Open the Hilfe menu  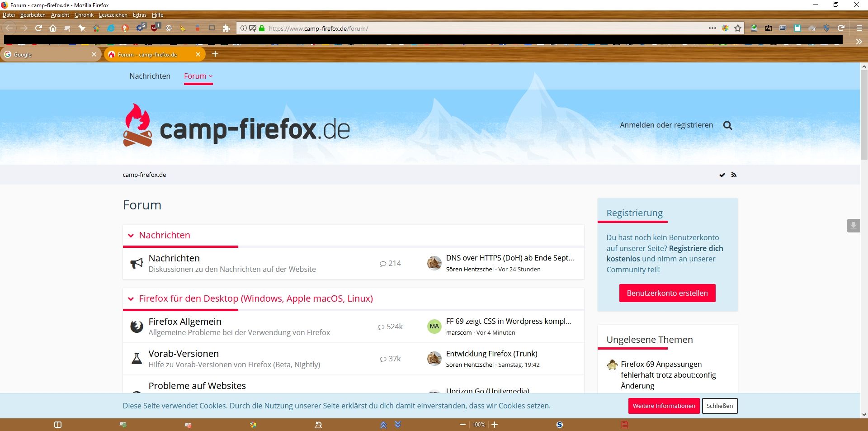pos(157,15)
